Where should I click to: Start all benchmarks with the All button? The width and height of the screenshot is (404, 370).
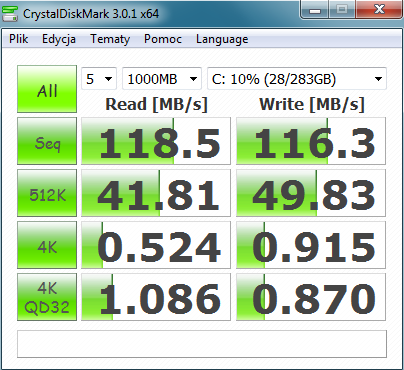click(47, 89)
